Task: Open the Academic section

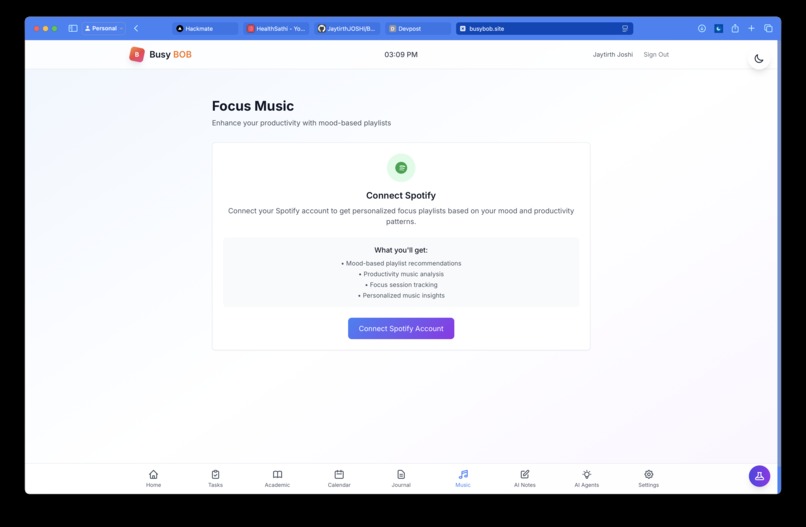Action: tap(277, 478)
